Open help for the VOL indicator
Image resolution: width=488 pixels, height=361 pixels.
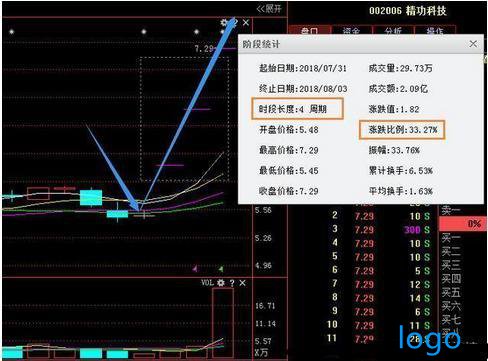[x=232, y=283]
